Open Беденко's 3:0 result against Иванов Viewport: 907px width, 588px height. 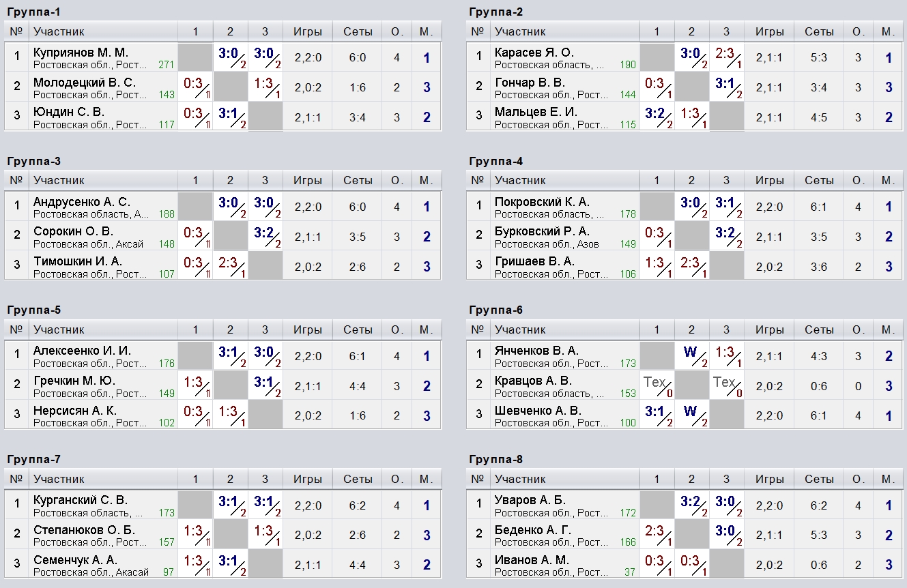(x=726, y=534)
